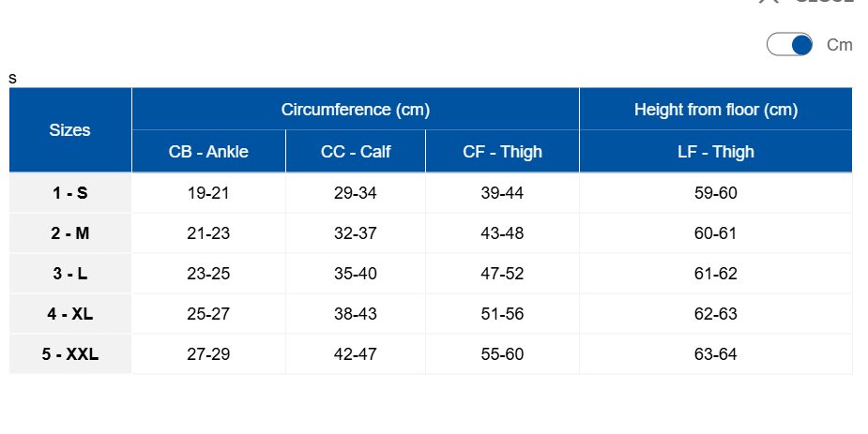Click thigh value 47-52 for size L

[502, 274]
